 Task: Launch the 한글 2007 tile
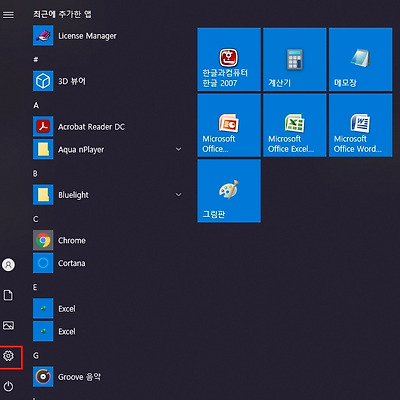[x=229, y=59]
